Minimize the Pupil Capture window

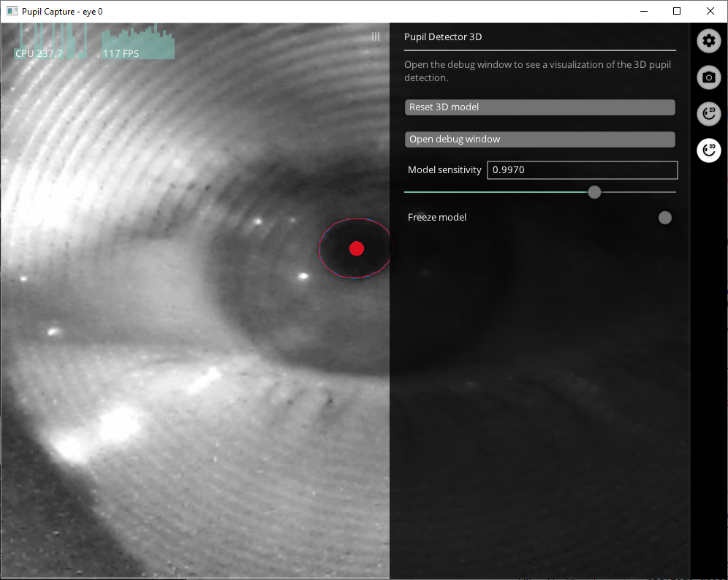[644, 11]
